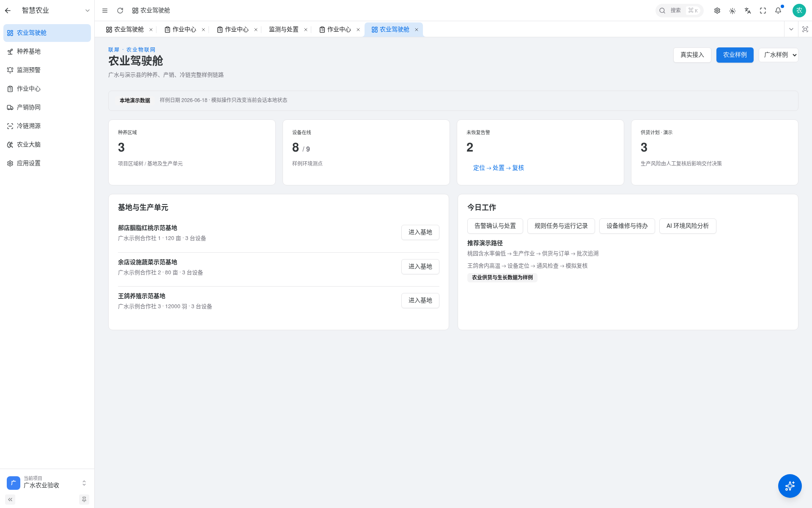812x508 pixels.
Task: Pin the sidebar with the pin icon
Action: [84, 500]
